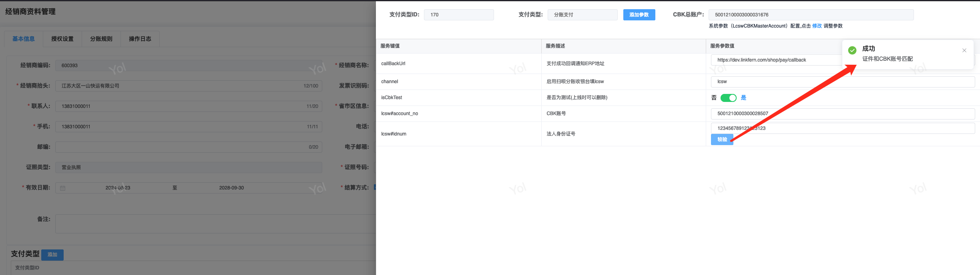Viewport: 980px width, 275px height.
Task: Click the calendar icon in 有效日期 field
Action: click(63, 188)
